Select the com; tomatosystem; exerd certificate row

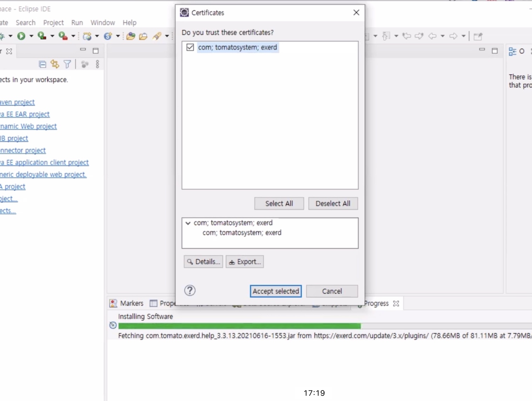coord(238,47)
